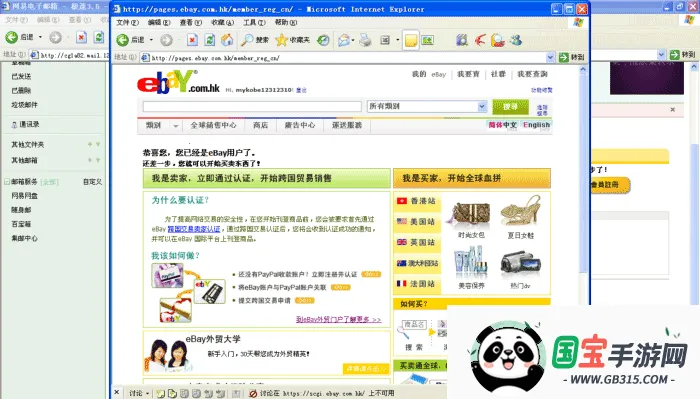Image resolution: width=700 pixels, height=399 pixels.
Task: Click the 转到 Go button in eBay window
Action: (x=572, y=57)
